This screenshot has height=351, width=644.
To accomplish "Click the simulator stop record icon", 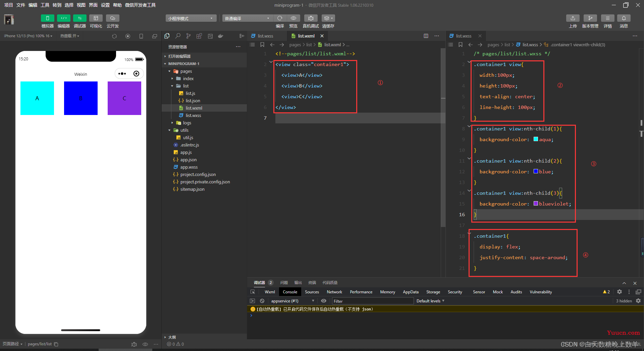I will (128, 36).
